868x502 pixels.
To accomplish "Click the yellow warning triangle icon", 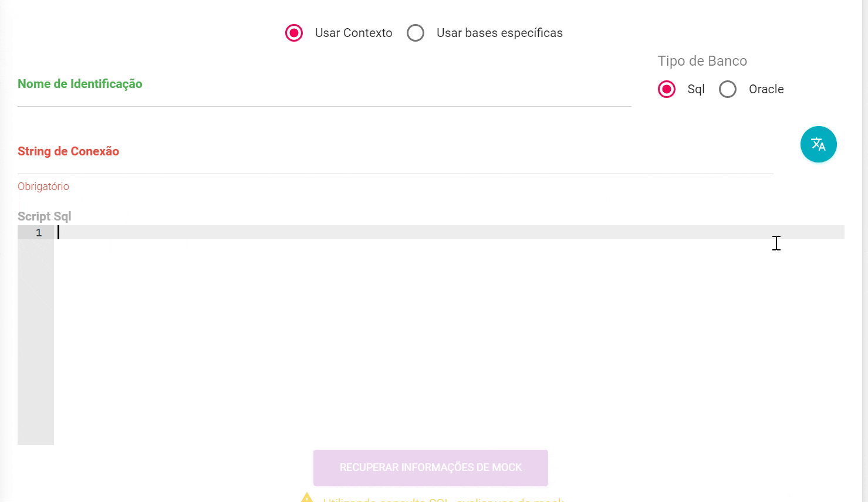I will point(307,498).
